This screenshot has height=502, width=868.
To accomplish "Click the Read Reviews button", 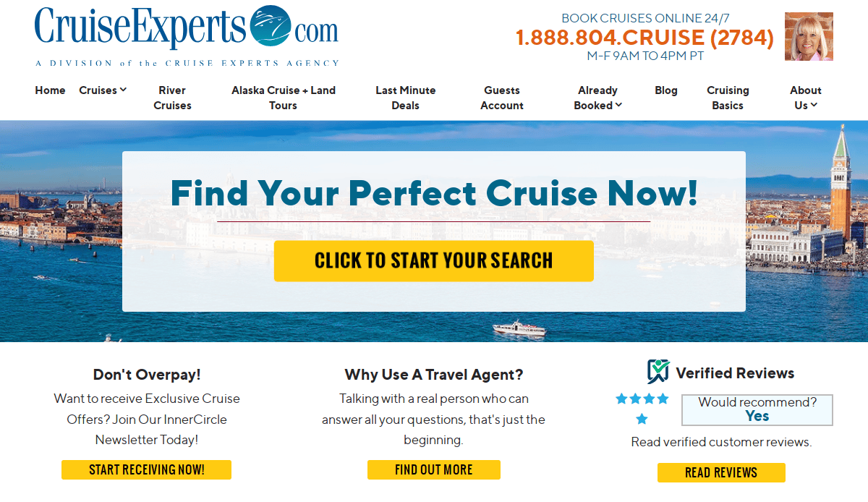I will [721, 472].
